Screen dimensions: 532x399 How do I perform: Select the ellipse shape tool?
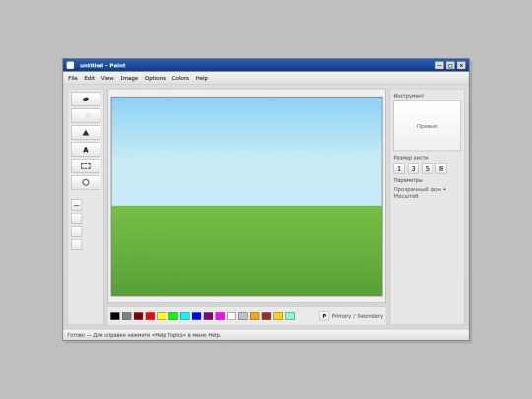pos(86,182)
